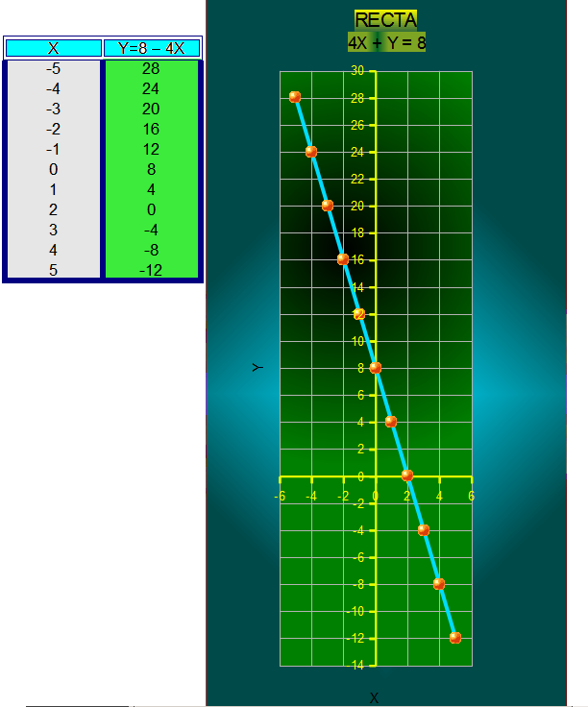This screenshot has width=588, height=707.
Task: Click the X-axis label 4
Action: point(439,497)
